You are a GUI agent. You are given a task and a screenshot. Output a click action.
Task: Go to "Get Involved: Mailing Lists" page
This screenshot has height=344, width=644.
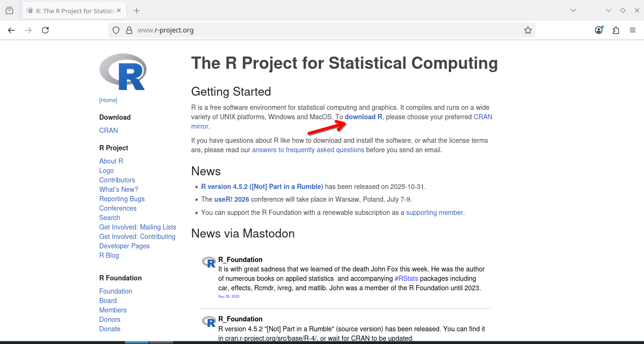138,227
